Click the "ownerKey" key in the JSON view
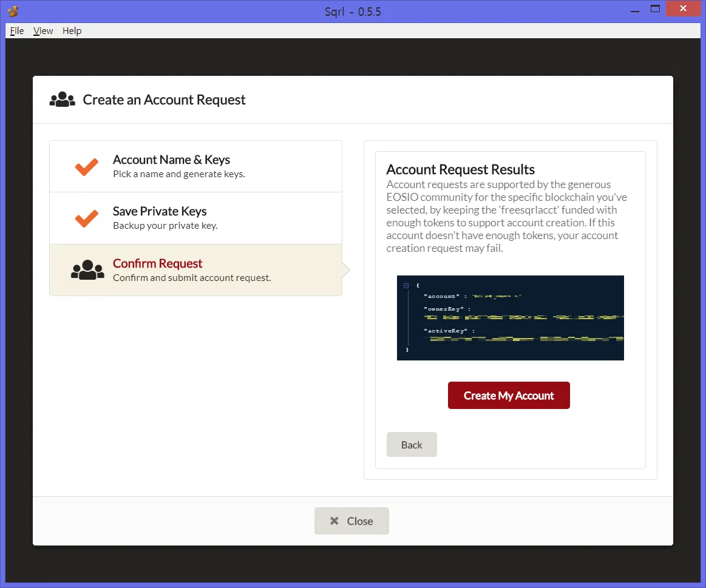The image size is (706, 588). [444, 309]
